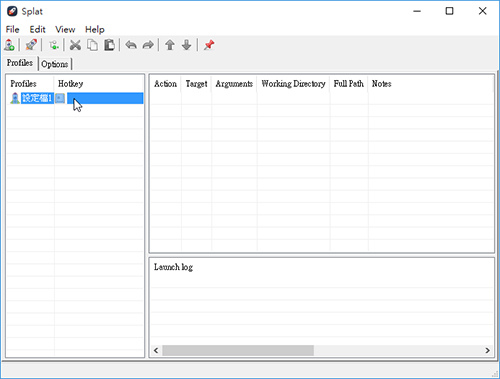Move the item down with the down arrow
Viewport: 500px width, 379px height.
pyautogui.click(x=187, y=45)
